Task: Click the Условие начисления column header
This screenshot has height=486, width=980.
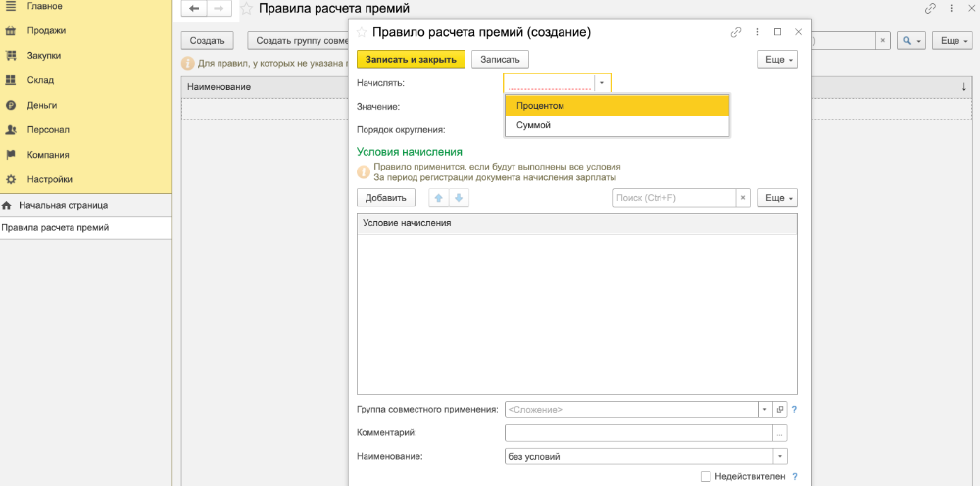Action: [577, 223]
